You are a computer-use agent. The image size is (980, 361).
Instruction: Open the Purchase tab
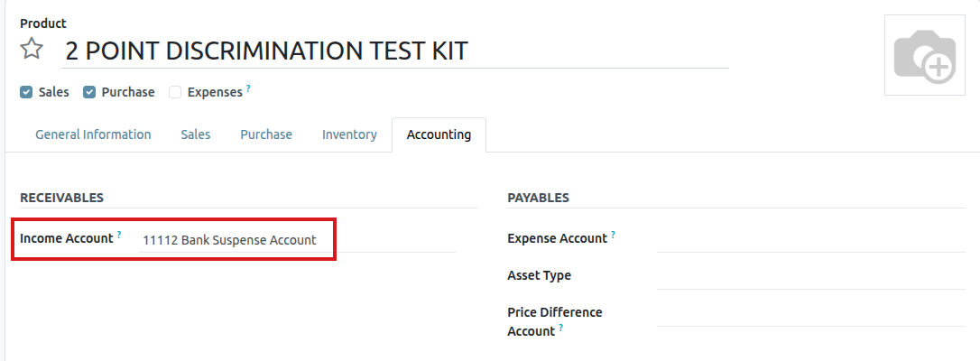(266, 134)
